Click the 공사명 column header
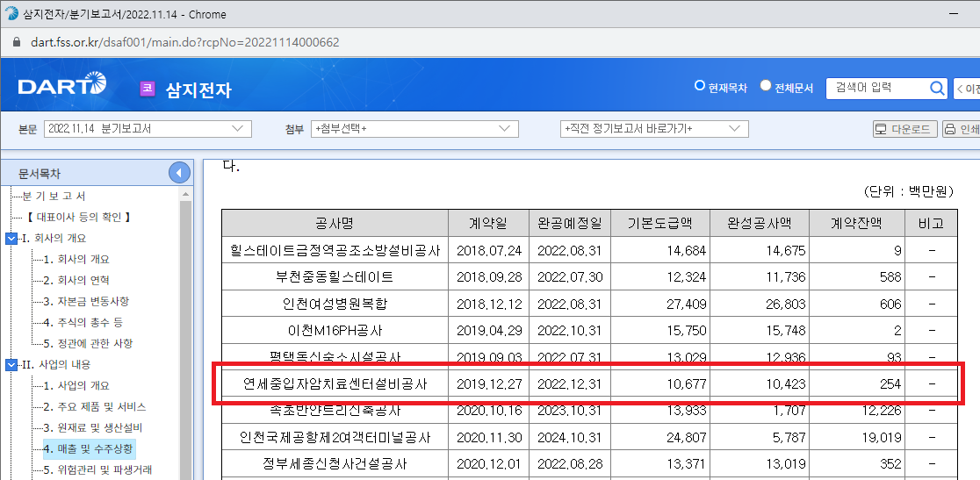Image resolution: width=980 pixels, height=480 pixels. point(335,223)
